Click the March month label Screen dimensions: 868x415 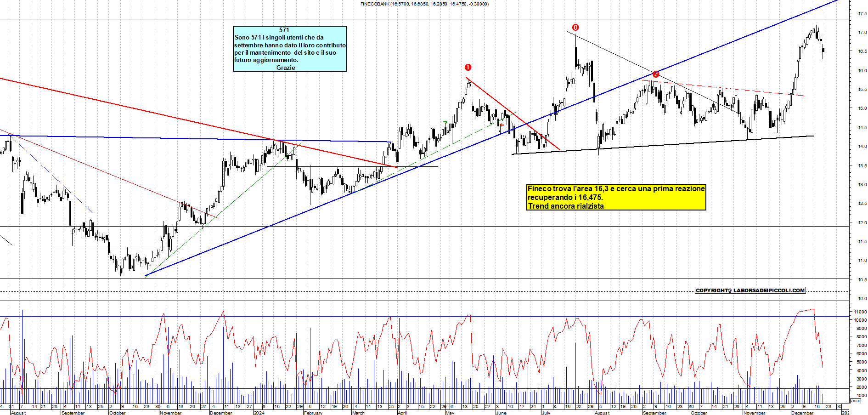[358, 413]
